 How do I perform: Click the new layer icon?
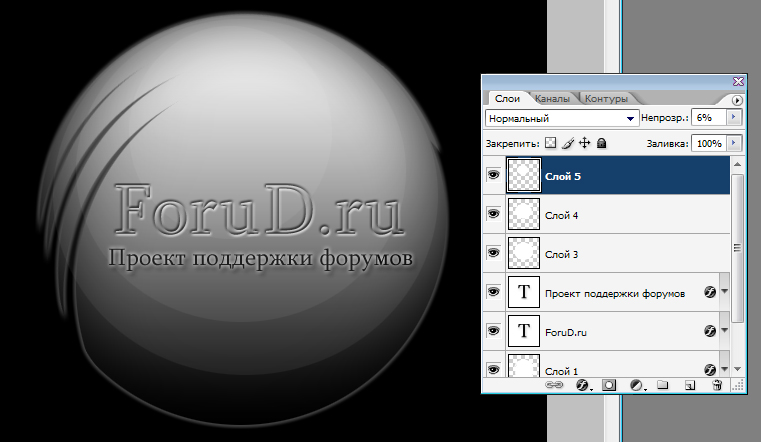pos(689,385)
